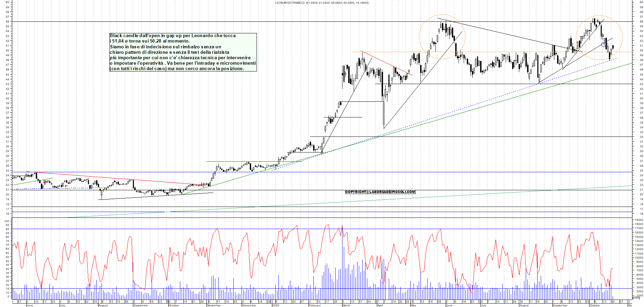The width and height of the screenshot is (644, 307).
Task: Select the short red descending trendline after March peak
Action: pyautogui.click(x=385, y=63)
